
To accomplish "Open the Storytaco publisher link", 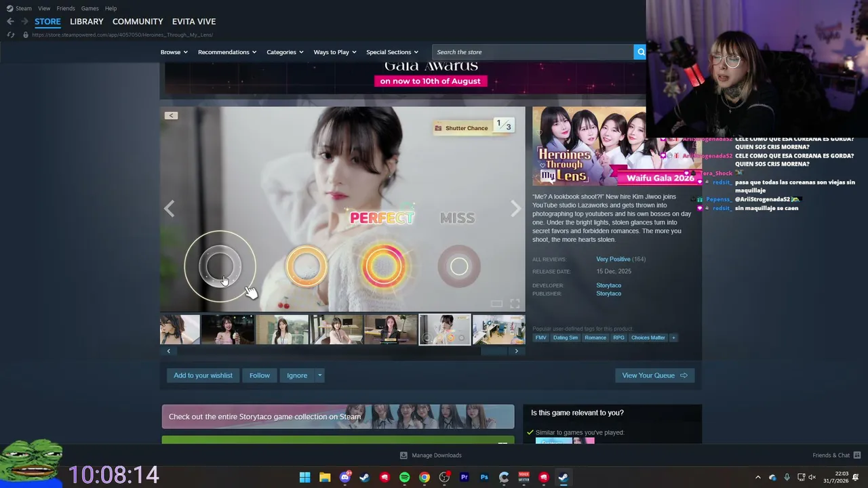I will (608, 293).
